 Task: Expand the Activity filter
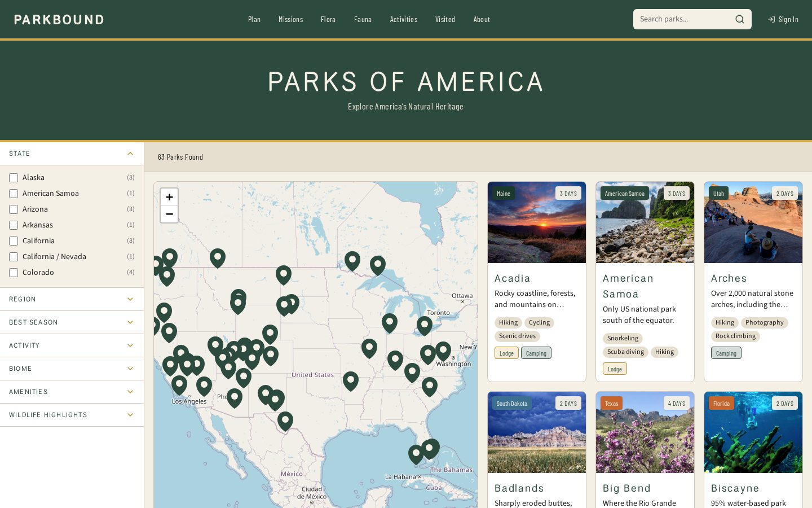(72, 345)
